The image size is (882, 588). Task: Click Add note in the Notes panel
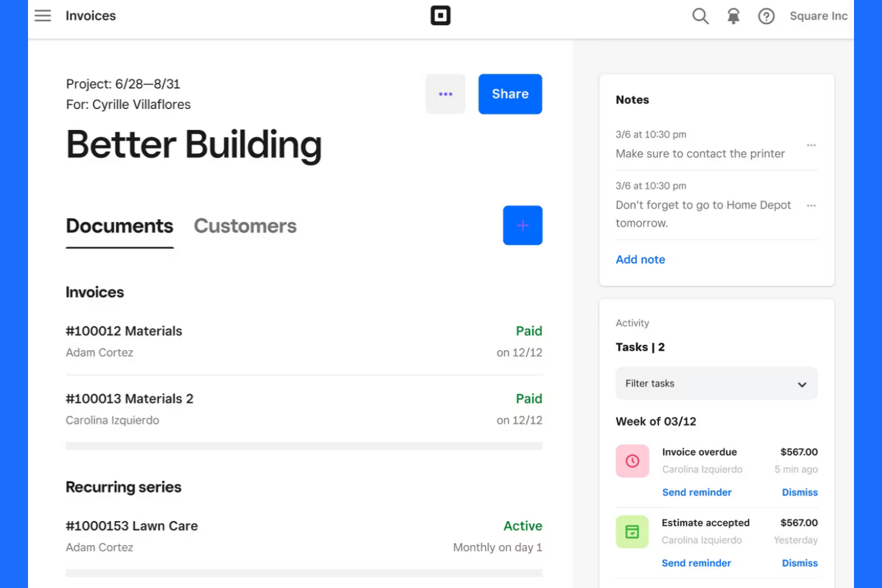pos(640,259)
